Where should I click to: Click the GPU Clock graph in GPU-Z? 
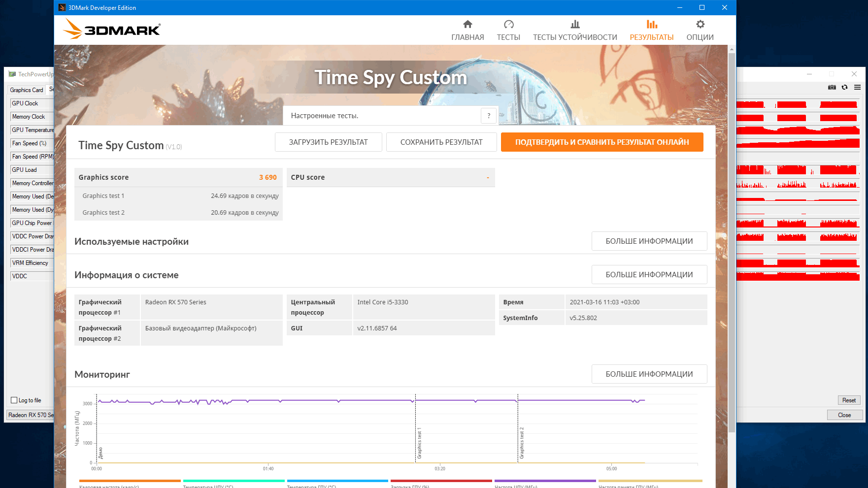[798, 104]
